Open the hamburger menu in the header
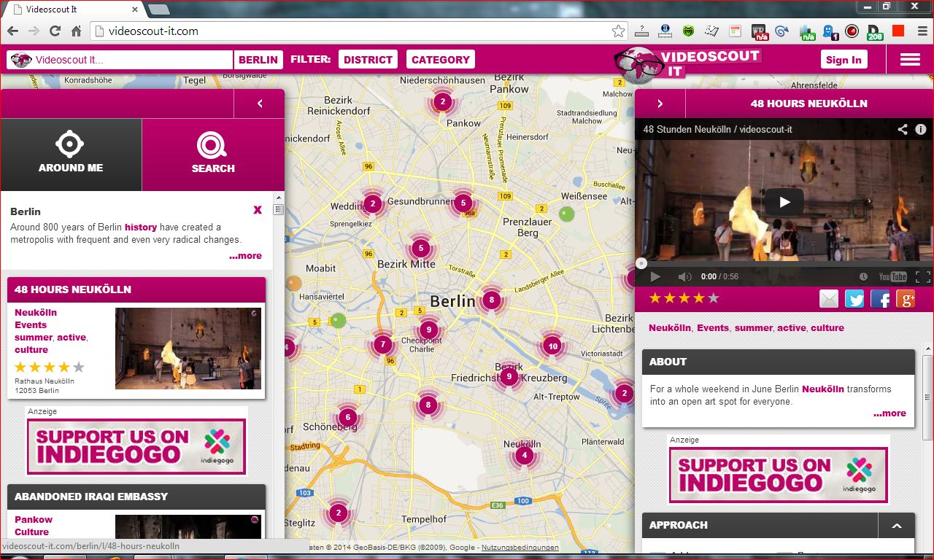The image size is (934, 560). (910, 60)
